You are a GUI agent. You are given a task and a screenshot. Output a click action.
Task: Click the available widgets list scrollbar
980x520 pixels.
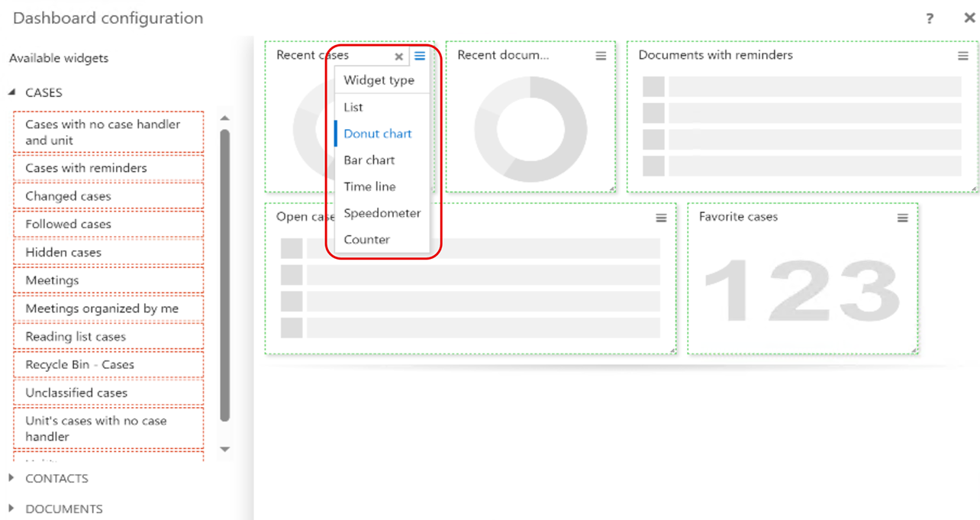point(224,275)
